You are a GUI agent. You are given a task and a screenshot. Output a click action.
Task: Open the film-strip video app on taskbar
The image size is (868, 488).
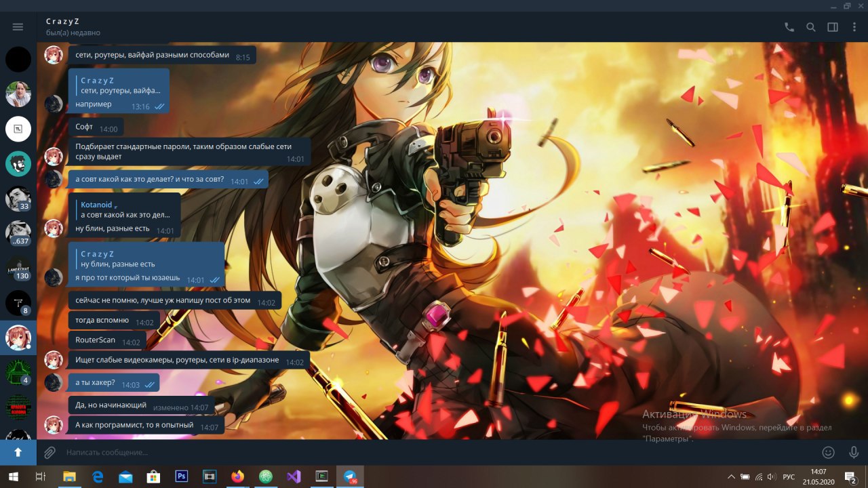coord(209,476)
